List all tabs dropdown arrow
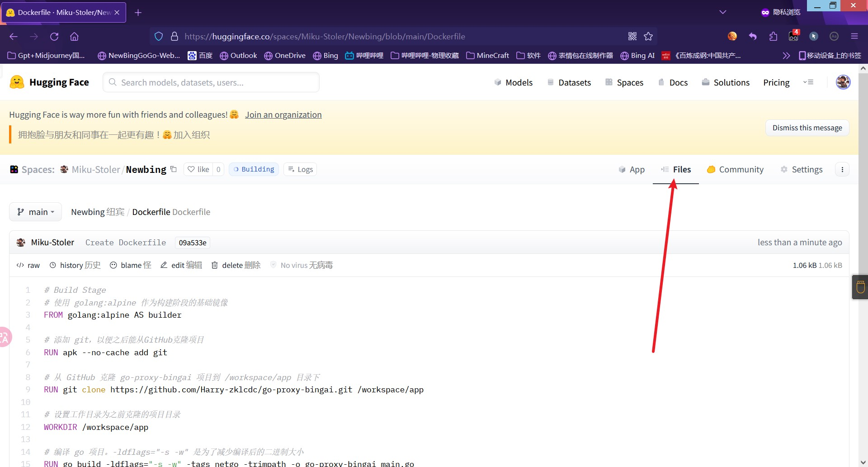Viewport: 868px width, 467px height. [x=723, y=12]
